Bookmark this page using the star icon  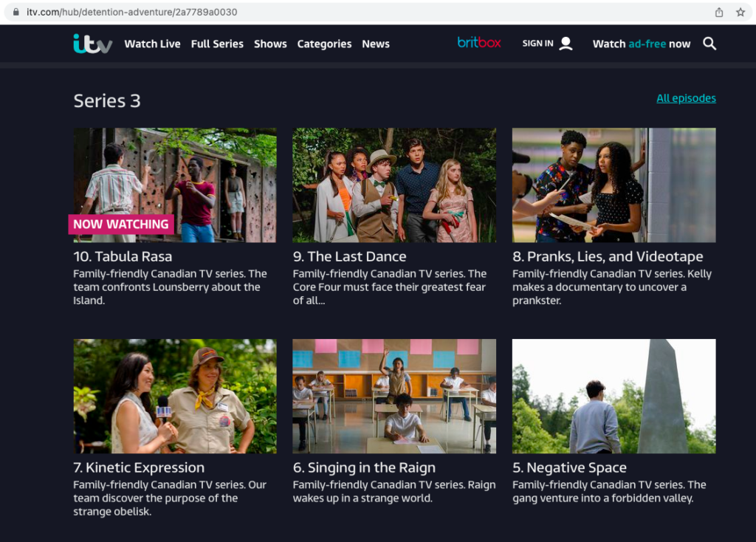tap(739, 12)
